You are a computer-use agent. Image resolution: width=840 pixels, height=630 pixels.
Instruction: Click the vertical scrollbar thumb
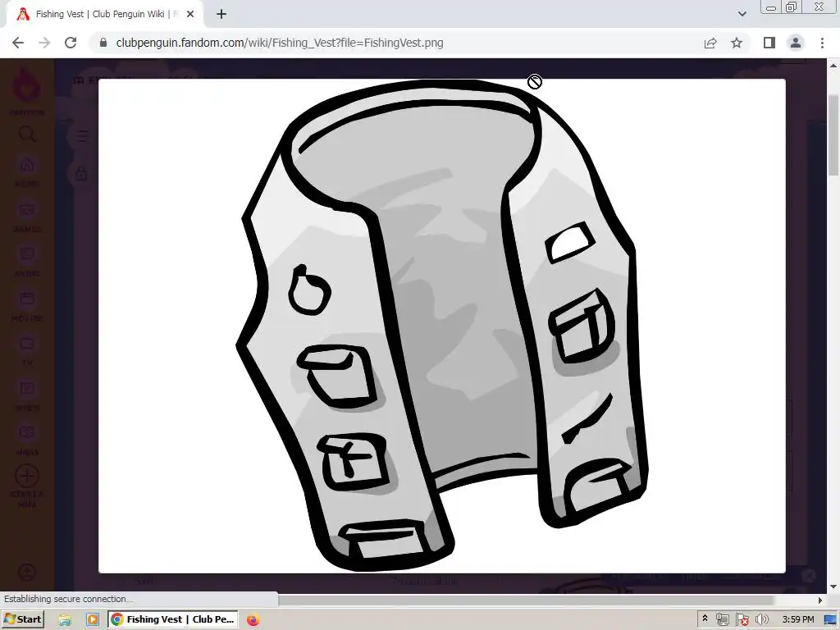(x=833, y=135)
